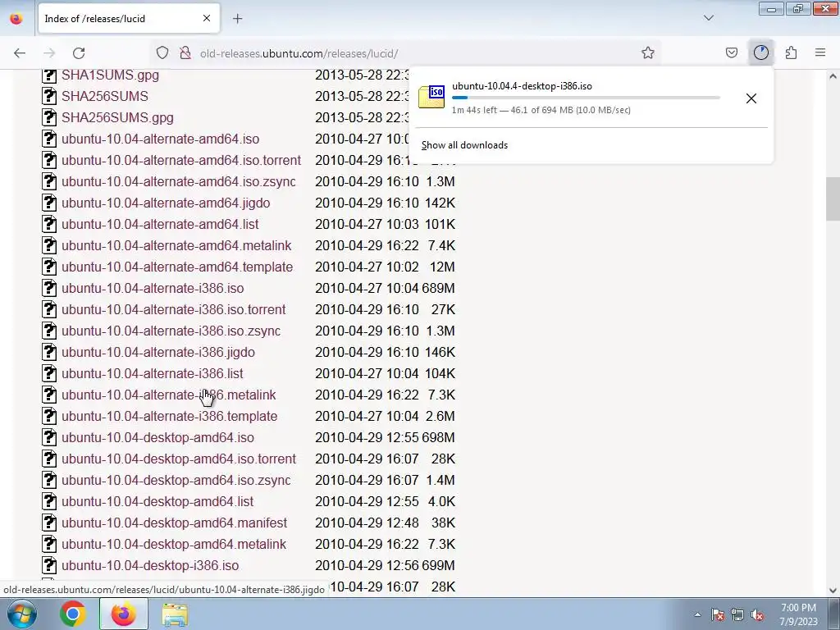Click file icon beside SHA256SUMS
Screen dimensions: 840x630
click(49, 97)
